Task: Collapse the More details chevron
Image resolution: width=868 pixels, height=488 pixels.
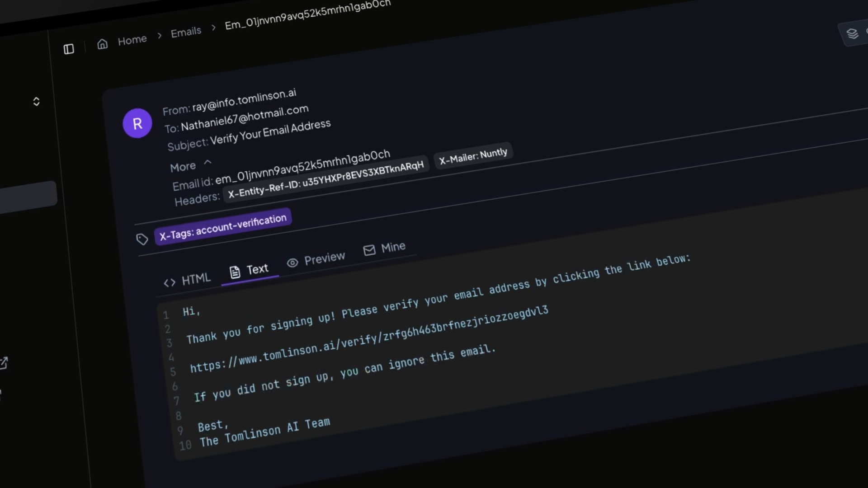Action: pos(208,162)
